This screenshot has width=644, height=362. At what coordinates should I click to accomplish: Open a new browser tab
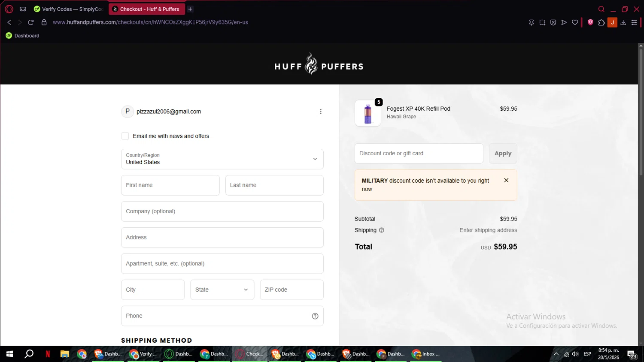pos(190,9)
